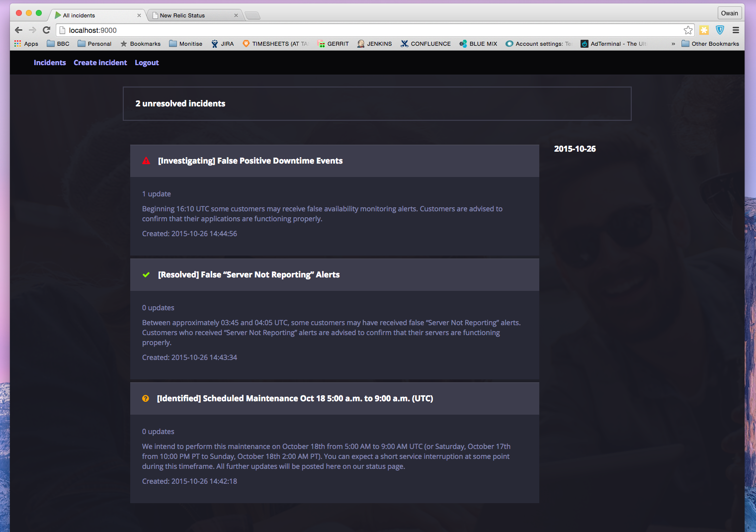Click the yellow extension icon in toolbar

point(704,30)
